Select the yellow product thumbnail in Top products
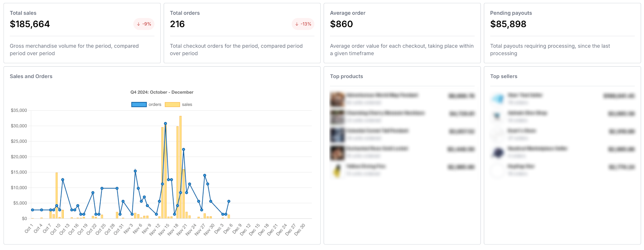The image size is (644, 250). coord(337,170)
